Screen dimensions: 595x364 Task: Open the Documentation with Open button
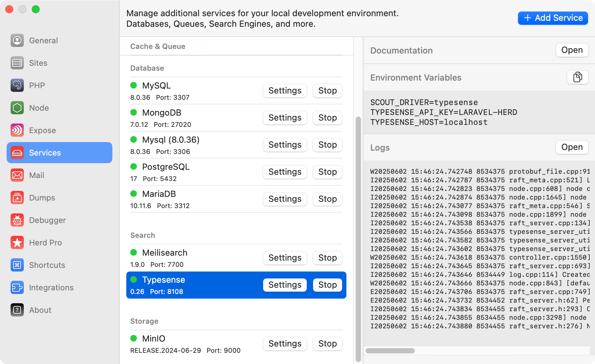[572, 50]
